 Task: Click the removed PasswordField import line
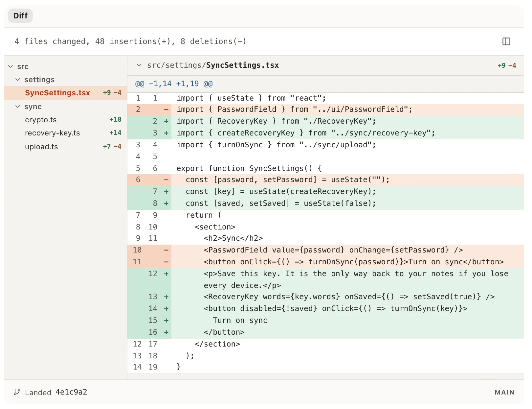[326, 109]
